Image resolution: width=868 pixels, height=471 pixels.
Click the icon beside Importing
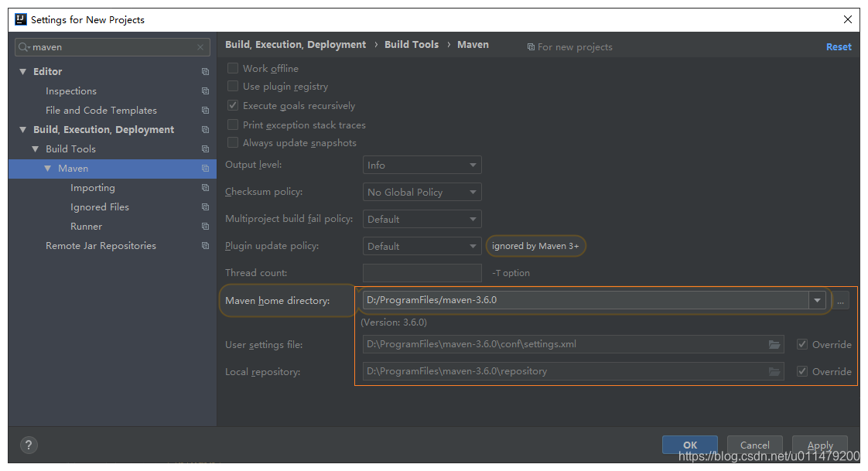tap(205, 188)
